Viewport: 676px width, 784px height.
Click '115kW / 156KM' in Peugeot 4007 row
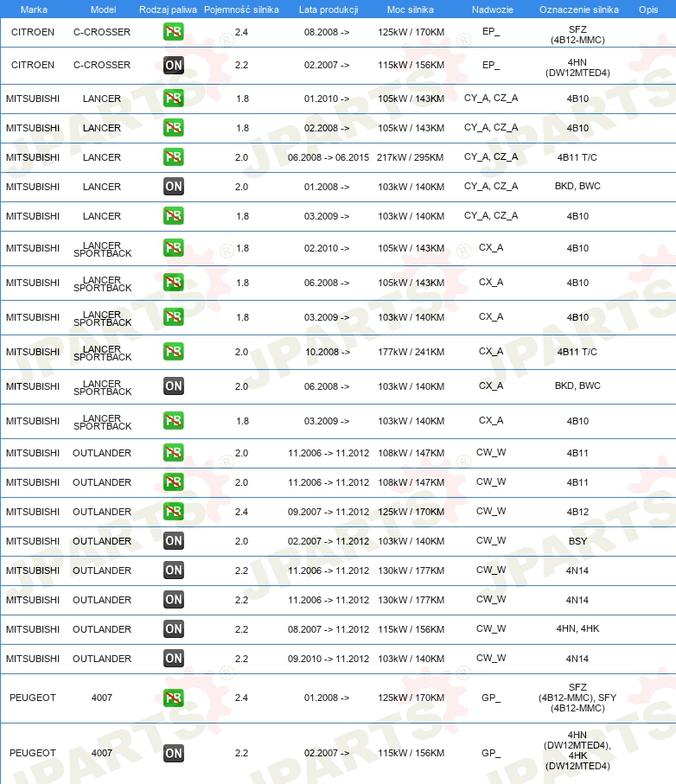tap(411, 753)
